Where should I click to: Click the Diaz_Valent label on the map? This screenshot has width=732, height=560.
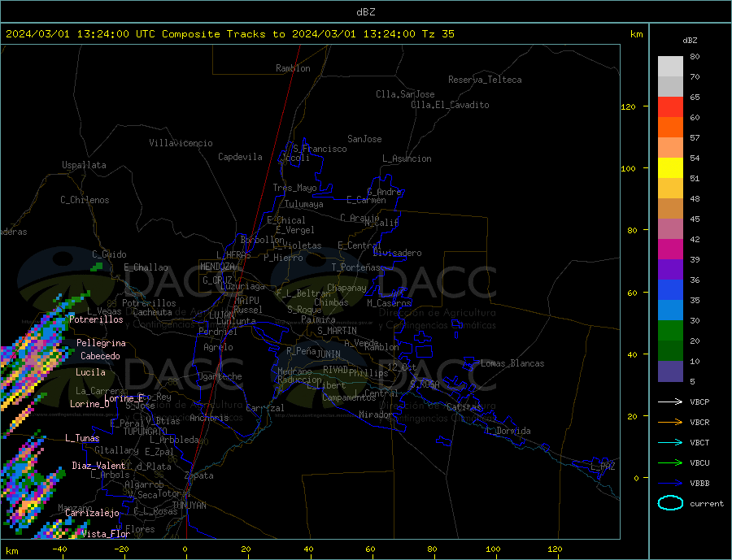click(x=98, y=466)
